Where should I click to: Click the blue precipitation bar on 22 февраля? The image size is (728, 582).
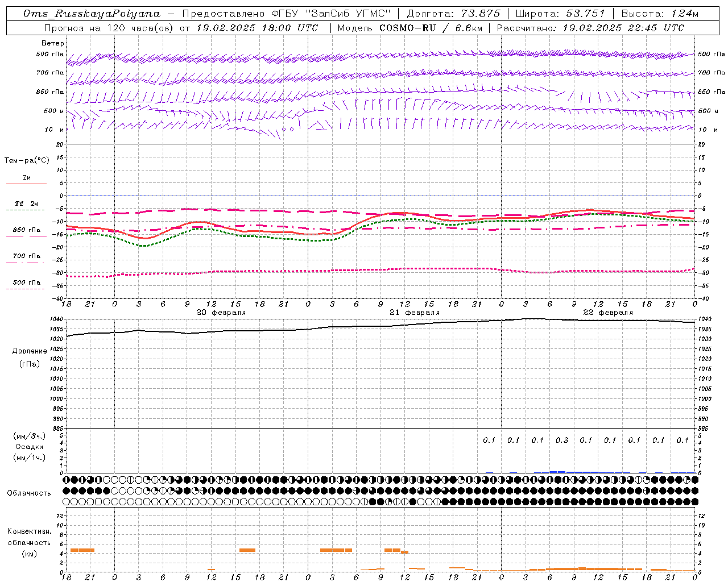pos(574,472)
